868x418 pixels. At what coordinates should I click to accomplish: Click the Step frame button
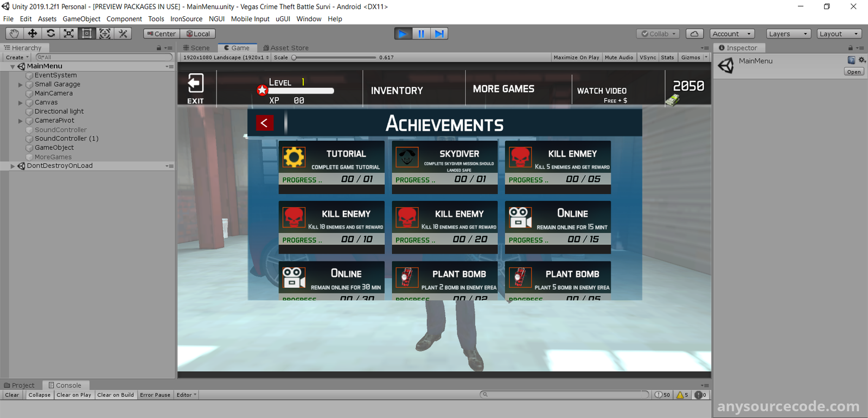439,34
